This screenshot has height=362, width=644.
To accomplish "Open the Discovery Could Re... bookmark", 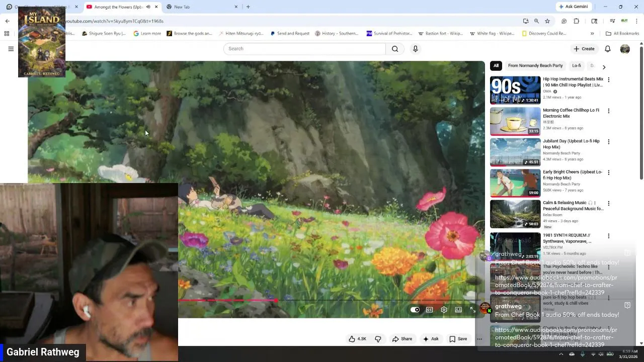I will click(544, 34).
